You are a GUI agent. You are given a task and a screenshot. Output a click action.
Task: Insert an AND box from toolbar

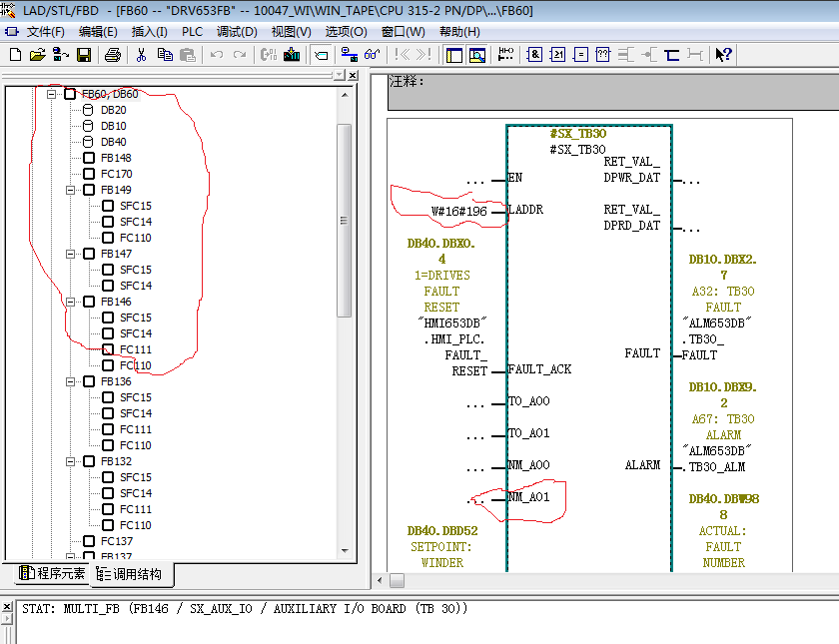534,55
